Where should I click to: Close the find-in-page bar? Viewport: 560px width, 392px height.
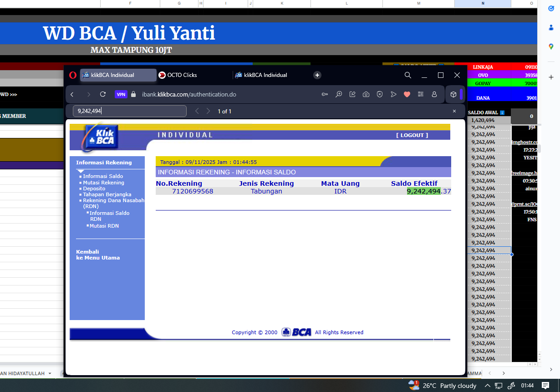(454, 111)
